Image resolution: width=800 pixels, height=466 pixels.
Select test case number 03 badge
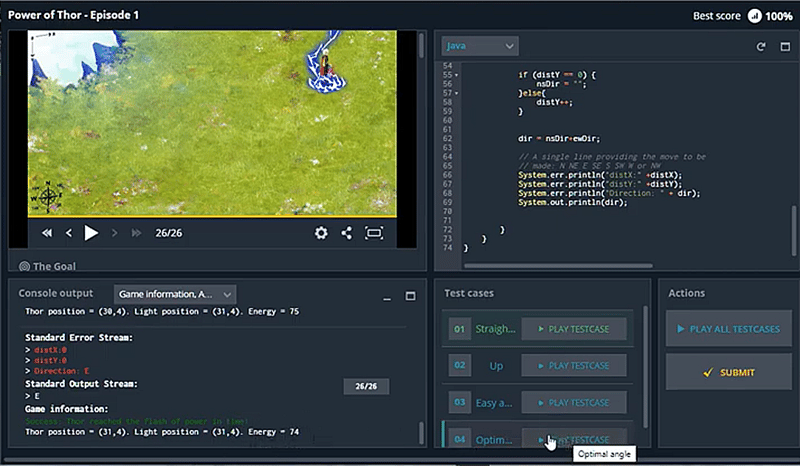pos(459,403)
